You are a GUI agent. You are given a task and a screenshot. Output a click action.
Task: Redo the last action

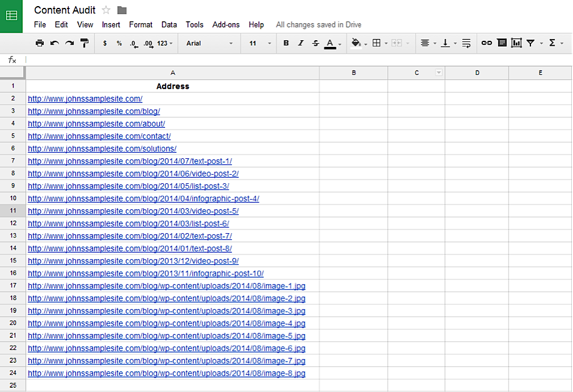click(x=68, y=43)
